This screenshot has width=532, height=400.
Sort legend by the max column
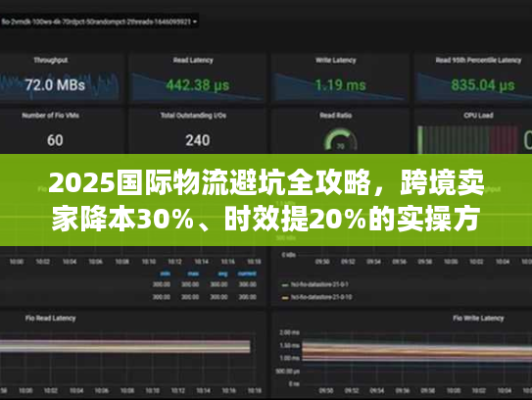coord(193,274)
